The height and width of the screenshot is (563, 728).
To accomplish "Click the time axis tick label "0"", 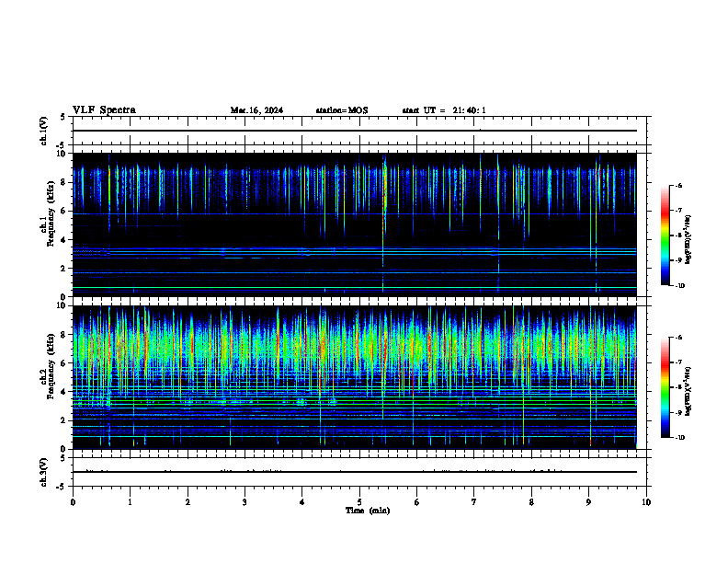I will (73, 502).
